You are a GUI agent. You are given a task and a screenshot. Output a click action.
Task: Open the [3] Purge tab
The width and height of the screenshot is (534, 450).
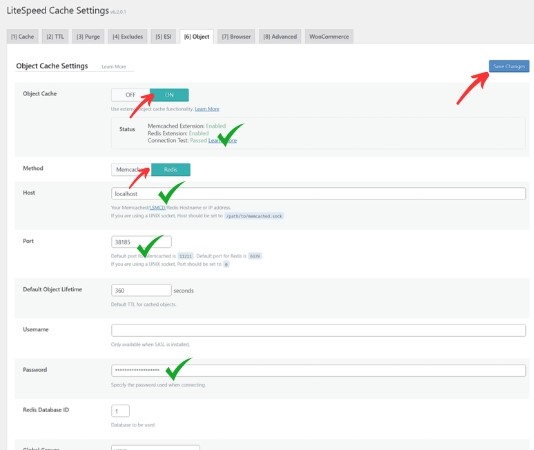click(88, 36)
